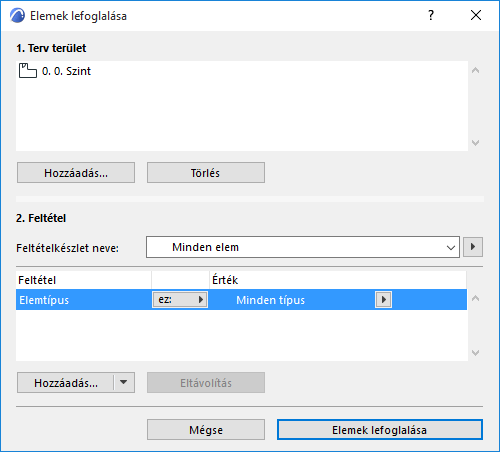Click the Elemek lefoglalása confirm button
Screen dimensions: 500x452
pyautogui.click(x=380, y=430)
